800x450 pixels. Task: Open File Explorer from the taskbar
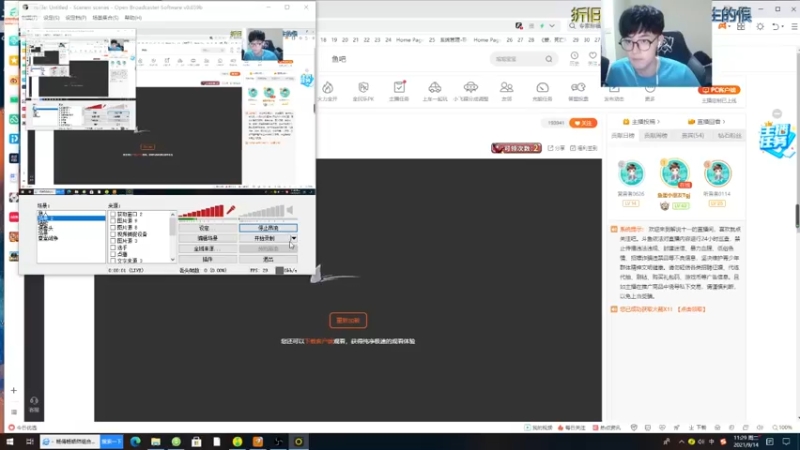tap(156, 441)
